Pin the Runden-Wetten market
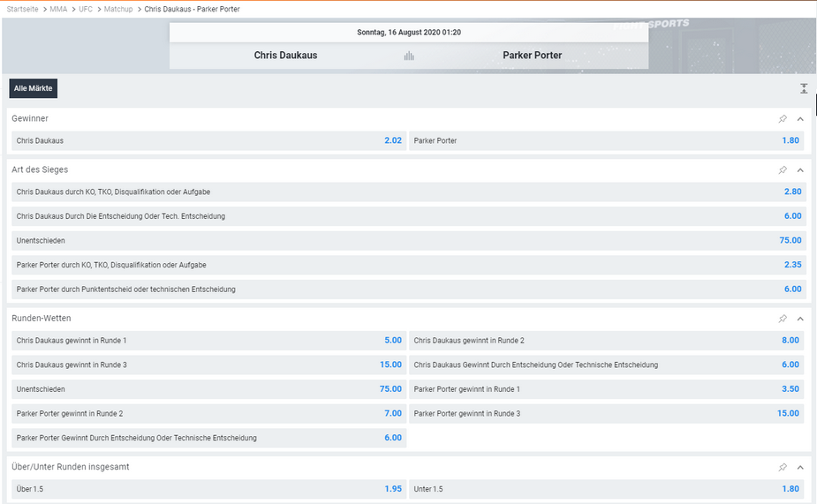This screenshot has height=504, width=817. (x=783, y=319)
